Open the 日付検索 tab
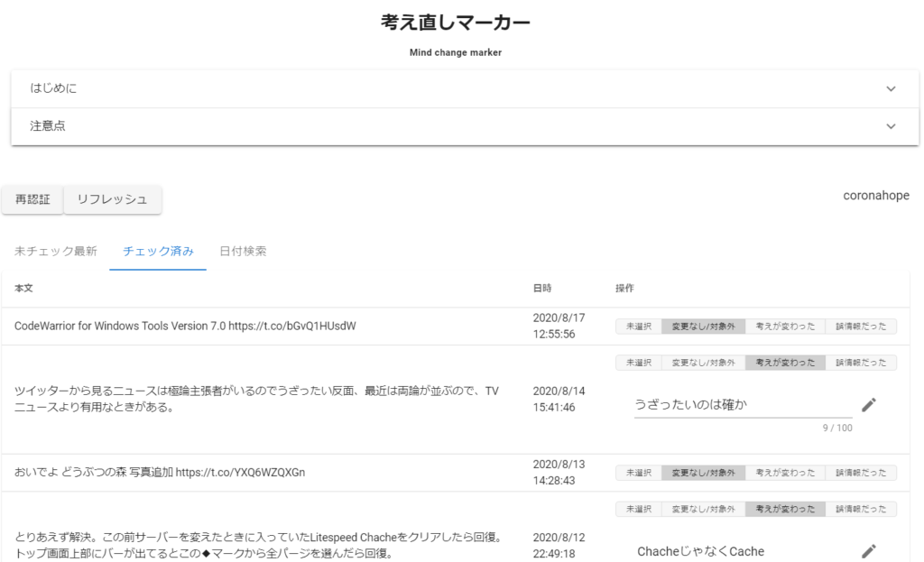 (243, 251)
